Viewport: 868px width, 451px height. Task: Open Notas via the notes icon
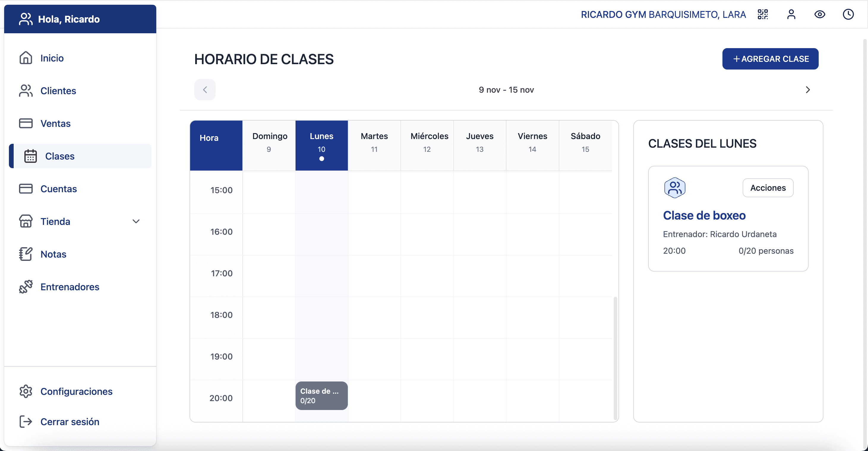point(25,254)
